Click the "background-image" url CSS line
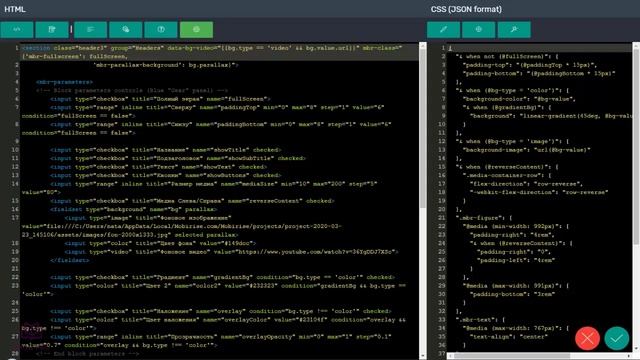640x360 pixels. [x=527, y=150]
